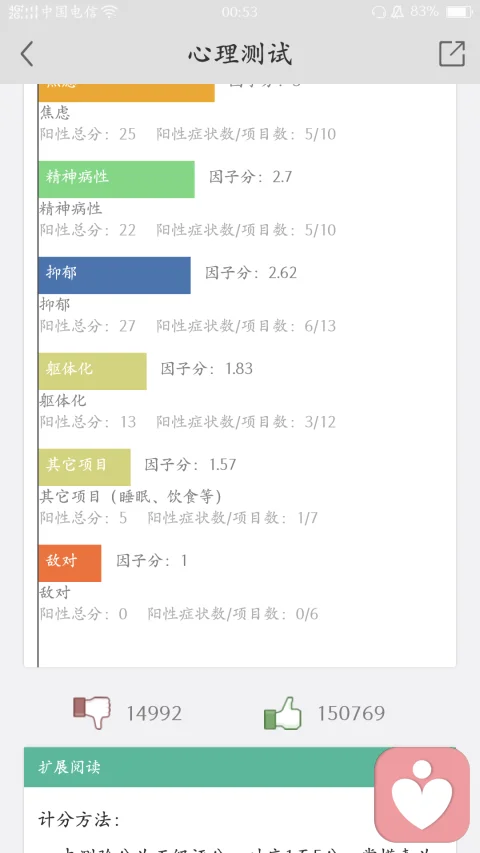Tap the 因子分: 2.62 label
The image size is (480, 853).
click(251, 273)
